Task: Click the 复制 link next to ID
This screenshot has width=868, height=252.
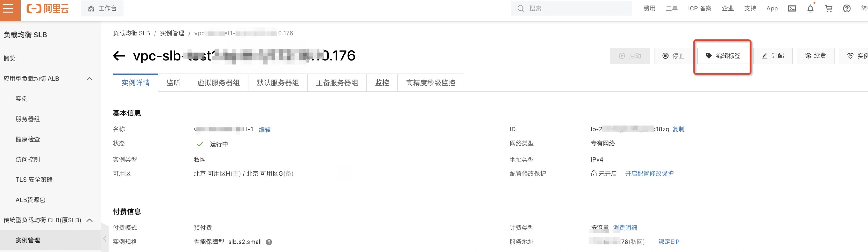Action: 678,129
